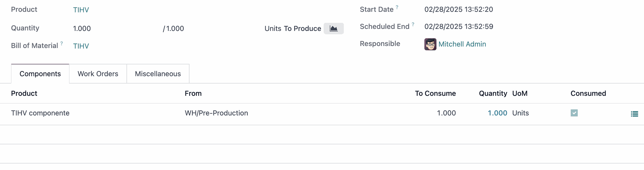Open Mitchell Admin responsible user link
The width and height of the screenshot is (644, 170).
pyautogui.click(x=462, y=44)
